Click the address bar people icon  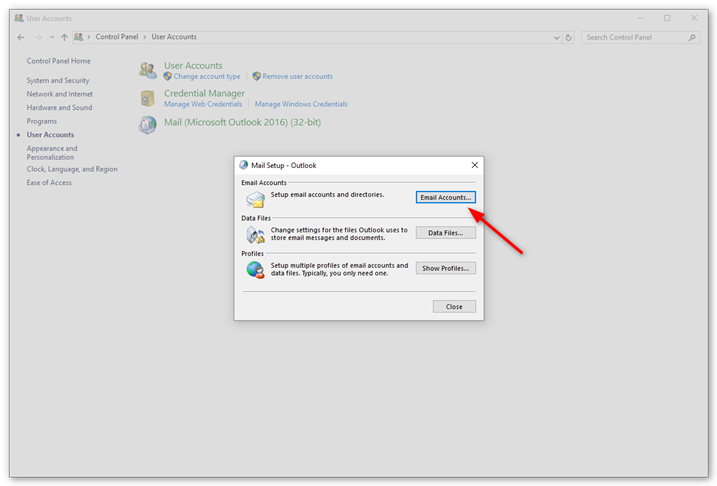79,37
